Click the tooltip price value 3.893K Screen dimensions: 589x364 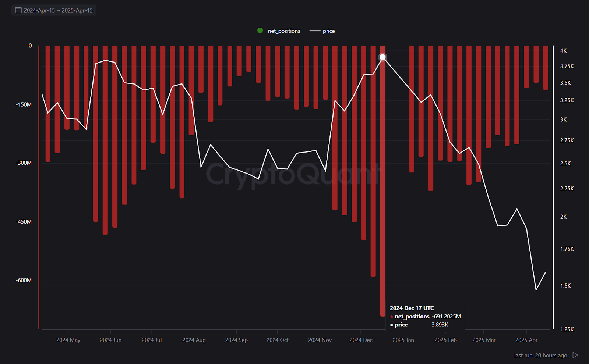click(x=440, y=325)
